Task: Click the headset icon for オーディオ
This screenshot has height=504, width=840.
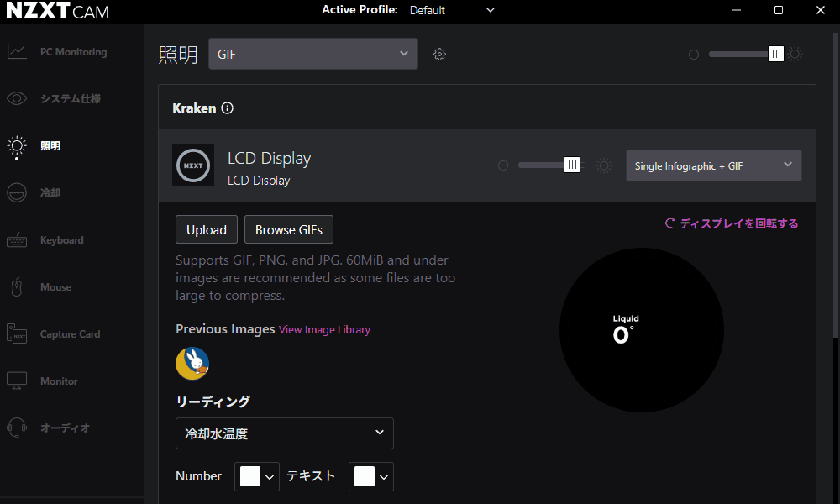Action: tap(17, 428)
